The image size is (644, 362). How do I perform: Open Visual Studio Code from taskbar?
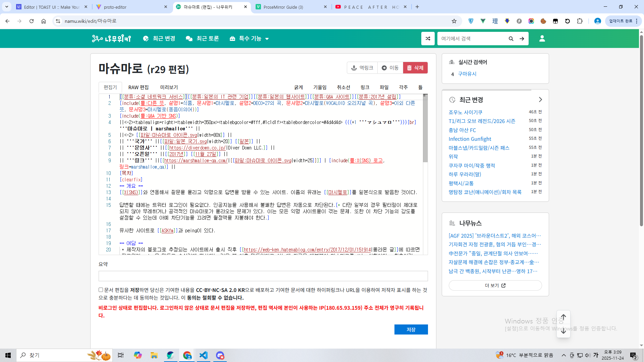click(204, 355)
